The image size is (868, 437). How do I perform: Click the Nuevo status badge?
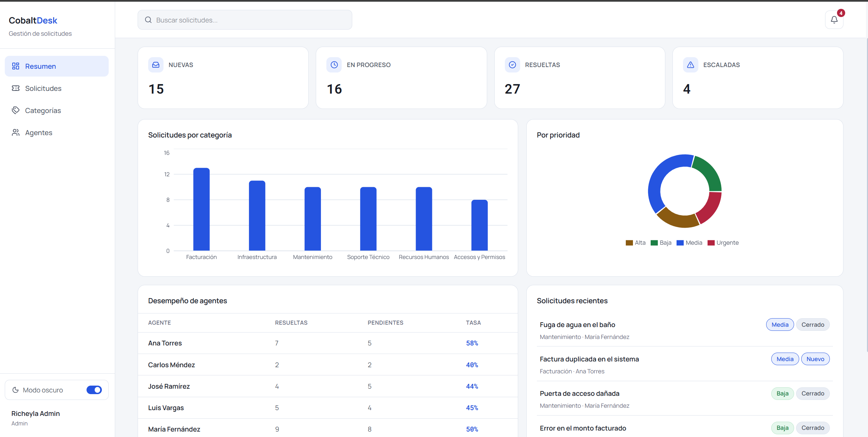(815, 359)
